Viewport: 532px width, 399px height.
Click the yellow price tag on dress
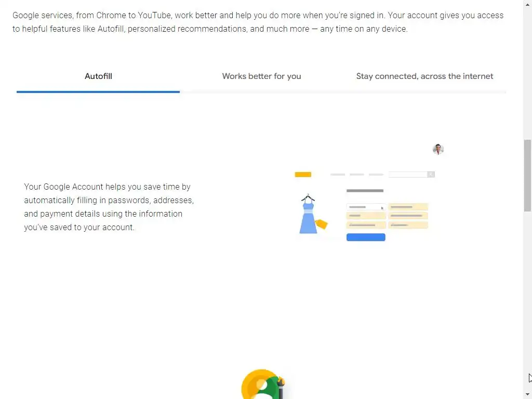pos(321,224)
